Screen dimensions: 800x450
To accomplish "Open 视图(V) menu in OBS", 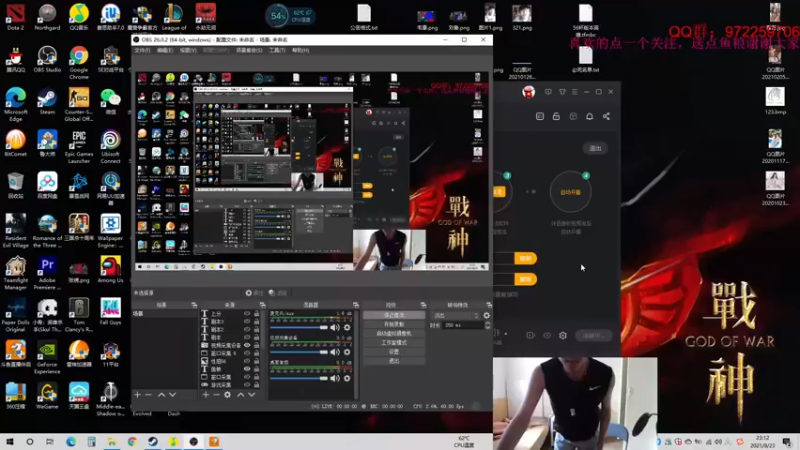I will pyautogui.click(x=188, y=51).
